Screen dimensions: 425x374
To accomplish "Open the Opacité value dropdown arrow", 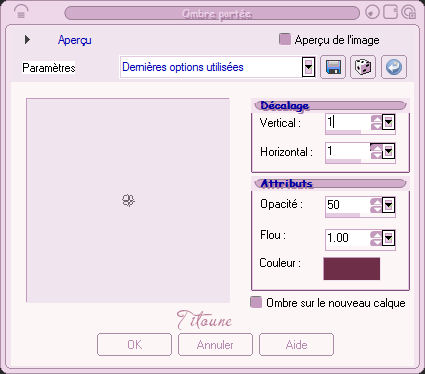I will point(388,205).
